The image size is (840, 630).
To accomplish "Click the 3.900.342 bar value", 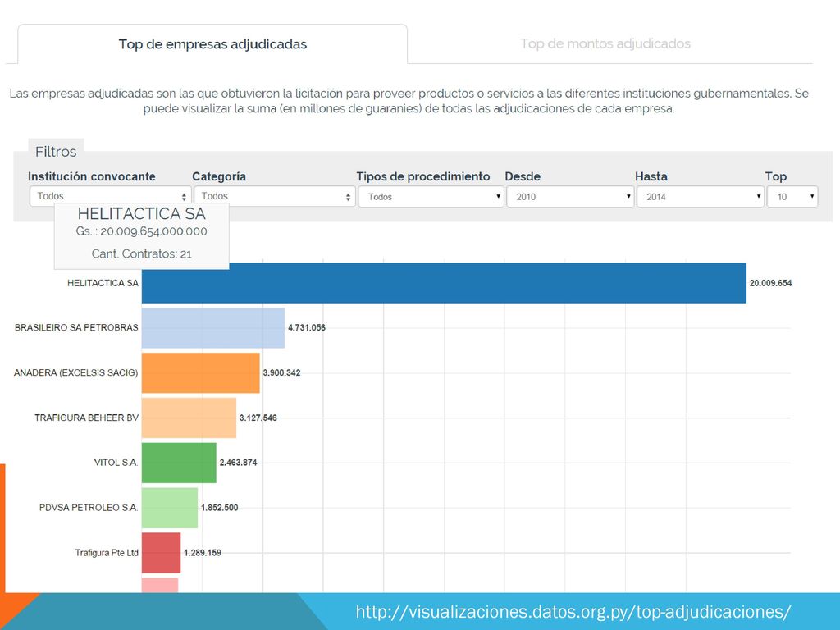I will point(282,372).
